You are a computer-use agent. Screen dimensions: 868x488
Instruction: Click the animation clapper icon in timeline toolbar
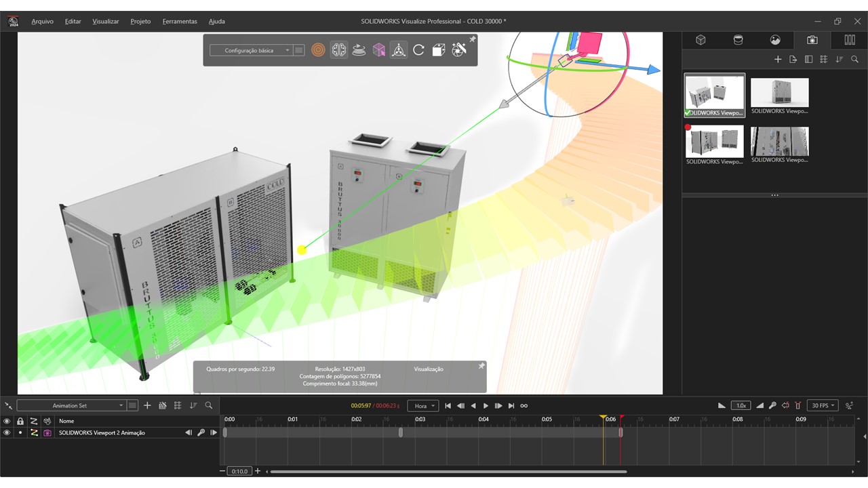coord(163,405)
